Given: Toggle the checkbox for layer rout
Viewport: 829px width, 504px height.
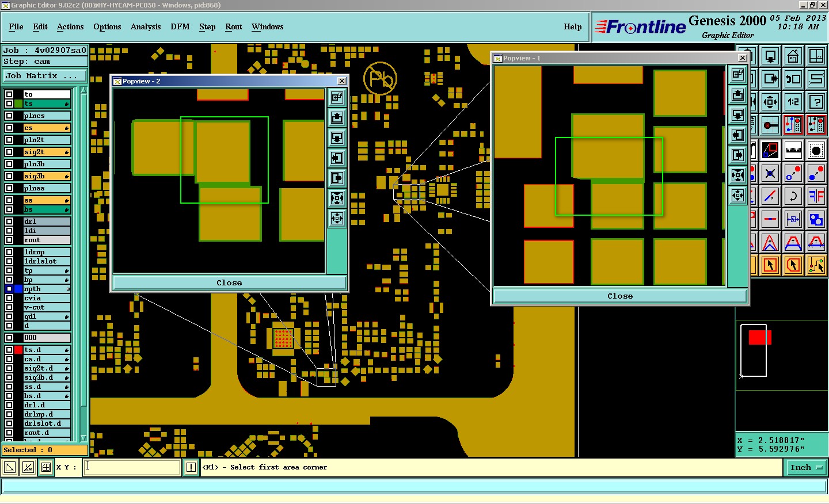Looking at the screenshot, I should click(9, 240).
